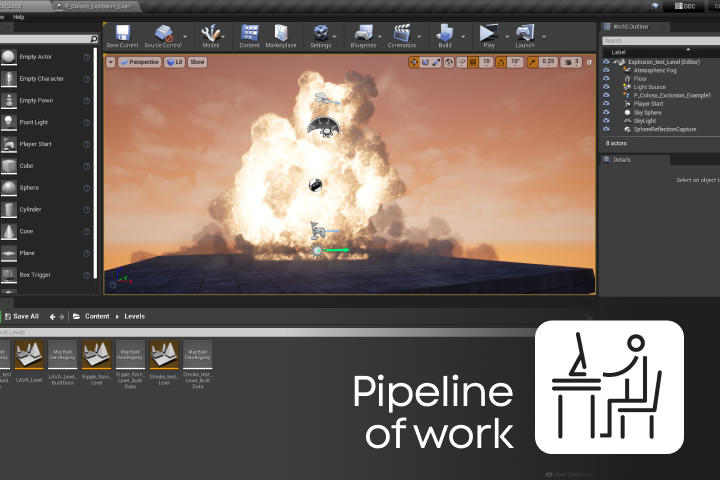The width and height of the screenshot is (720, 480).
Task: Click the maximize viewport icon
Action: coord(589,62)
